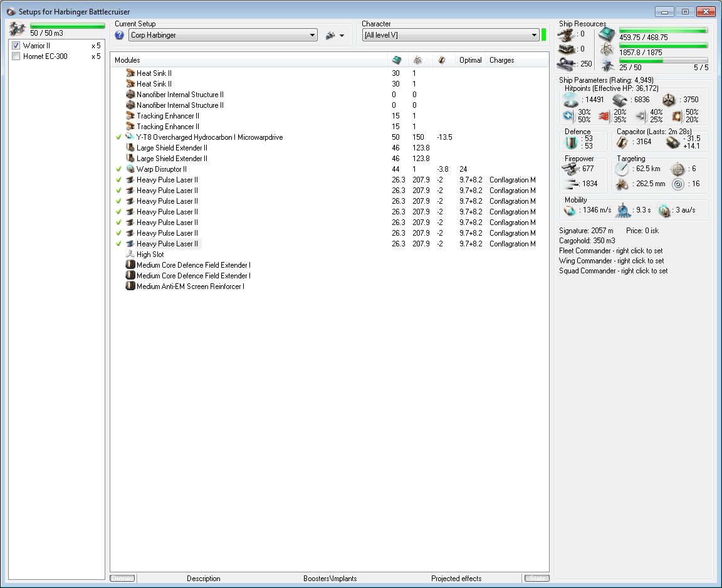The image size is (722, 588).
Task: Sort by the Optimal column header
Action: [x=470, y=60]
